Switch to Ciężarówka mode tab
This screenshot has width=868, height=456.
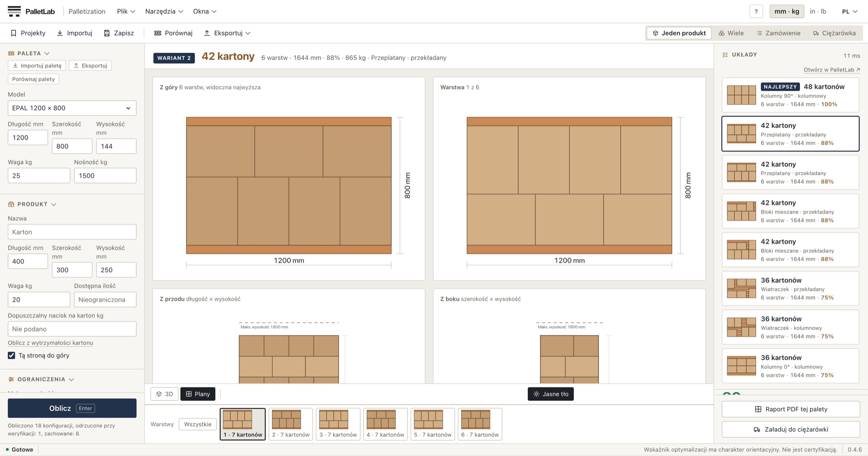coord(835,33)
